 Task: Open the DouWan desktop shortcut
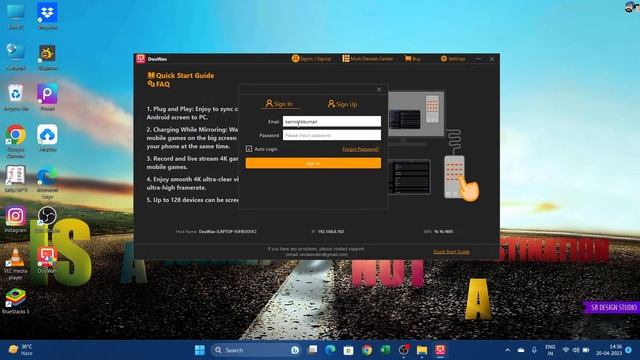[47, 260]
